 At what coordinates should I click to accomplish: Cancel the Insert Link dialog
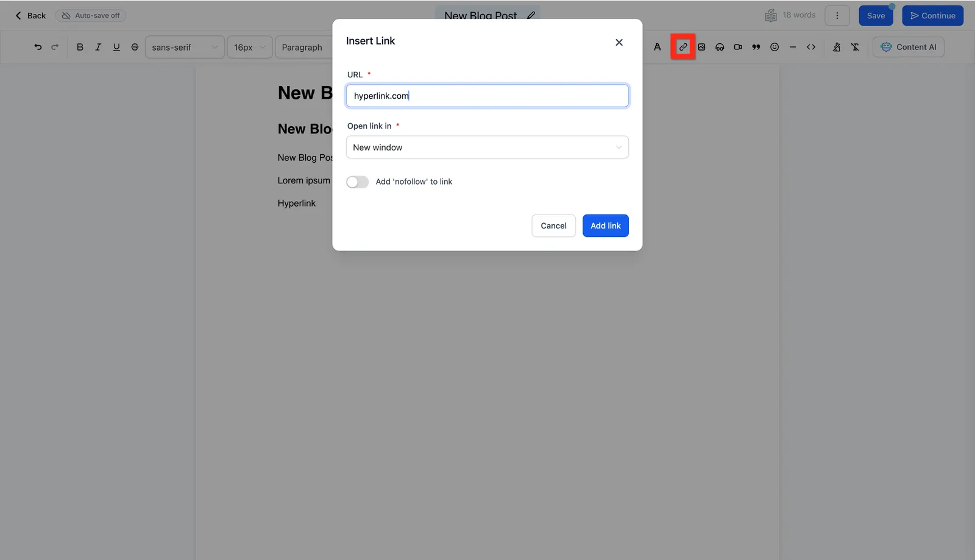(553, 226)
